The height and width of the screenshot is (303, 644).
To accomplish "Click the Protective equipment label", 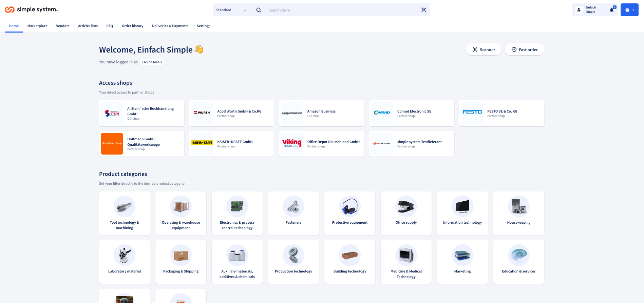I will [350, 223].
